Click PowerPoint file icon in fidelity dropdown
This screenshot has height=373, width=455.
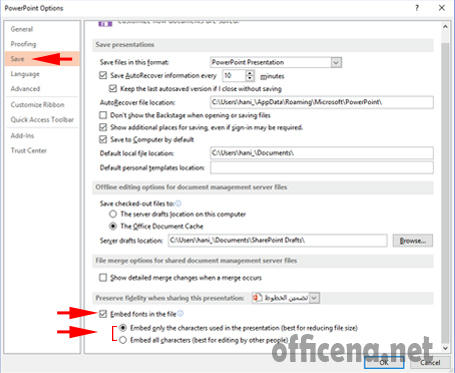point(257,298)
